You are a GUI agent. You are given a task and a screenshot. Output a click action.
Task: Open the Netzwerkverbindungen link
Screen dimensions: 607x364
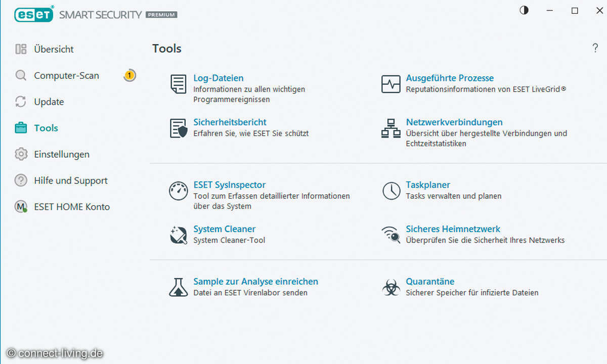[x=454, y=122]
